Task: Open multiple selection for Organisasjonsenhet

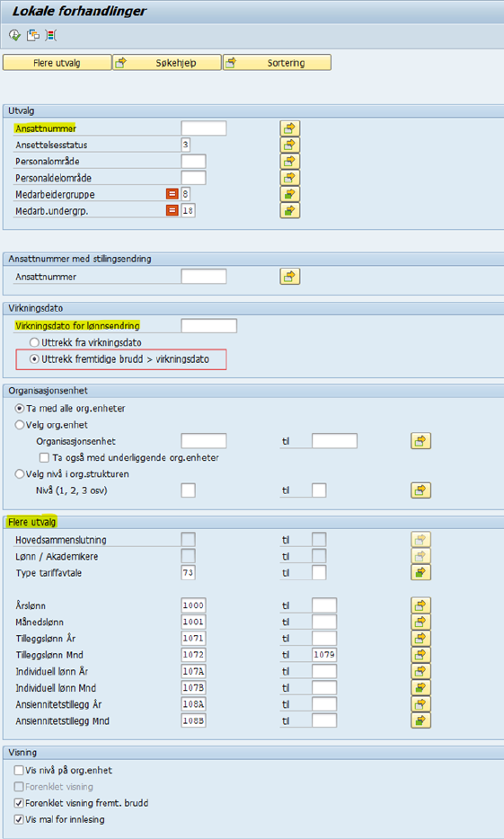Action: [x=420, y=441]
